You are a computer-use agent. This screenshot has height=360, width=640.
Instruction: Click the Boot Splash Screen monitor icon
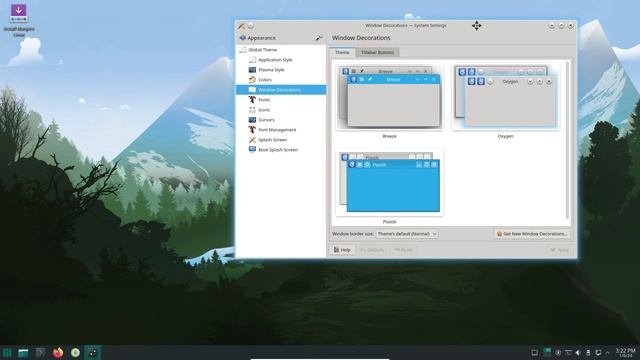click(x=252, y=150)
